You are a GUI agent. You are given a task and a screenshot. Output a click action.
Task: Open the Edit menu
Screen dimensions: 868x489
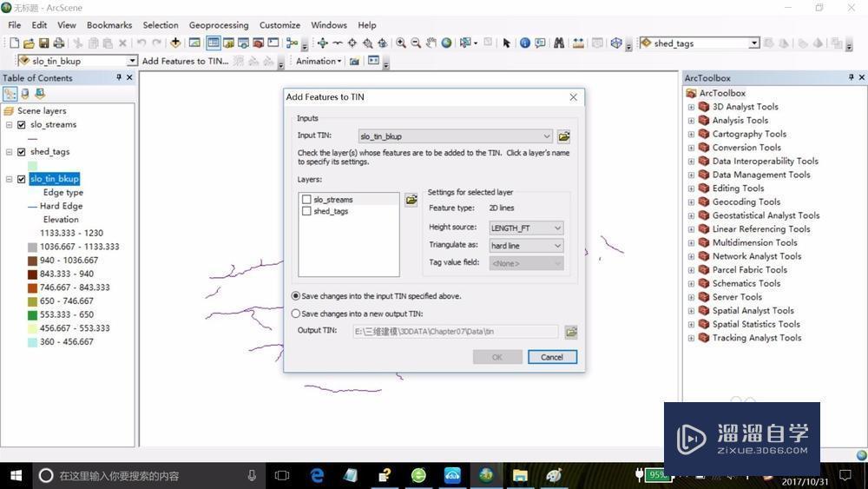(39, 25)
